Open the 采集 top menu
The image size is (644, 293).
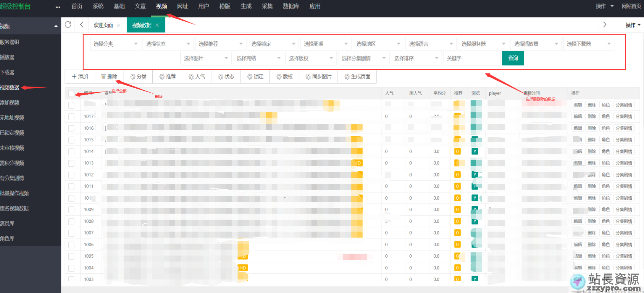click(267, 6)
